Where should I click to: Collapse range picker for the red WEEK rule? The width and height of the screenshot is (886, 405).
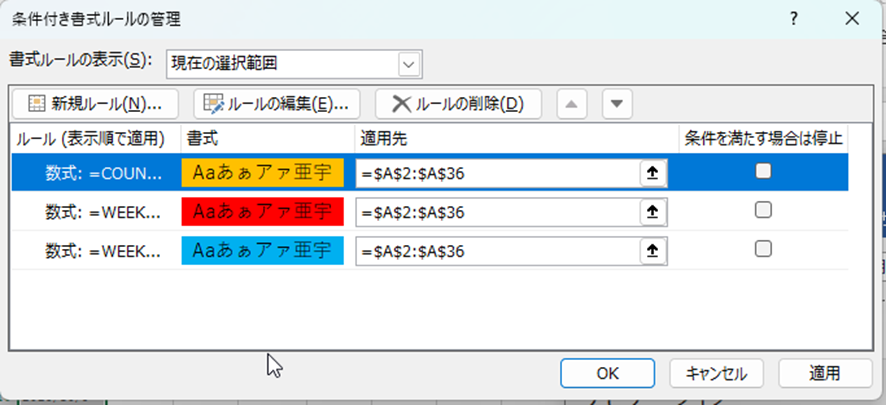click(x=652, y=212)
